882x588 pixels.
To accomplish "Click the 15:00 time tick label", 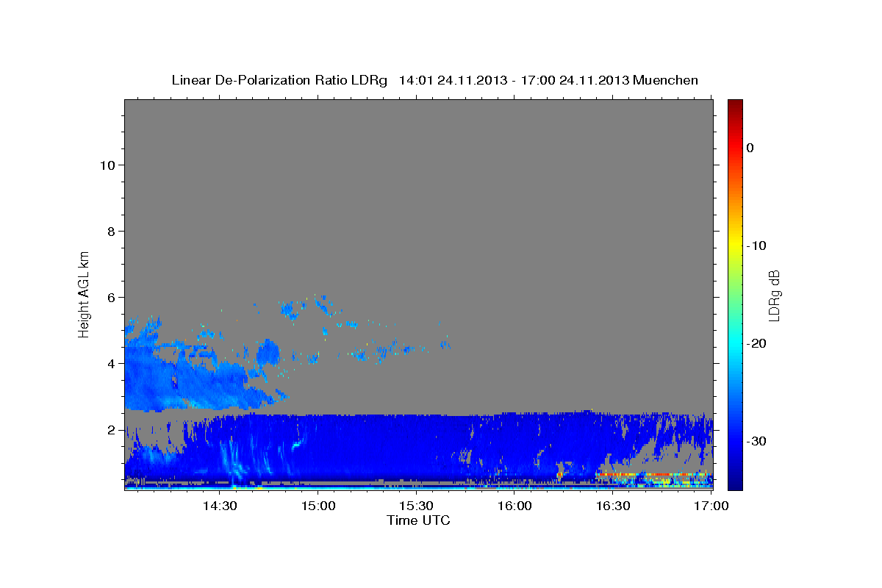I will (318, 506).
